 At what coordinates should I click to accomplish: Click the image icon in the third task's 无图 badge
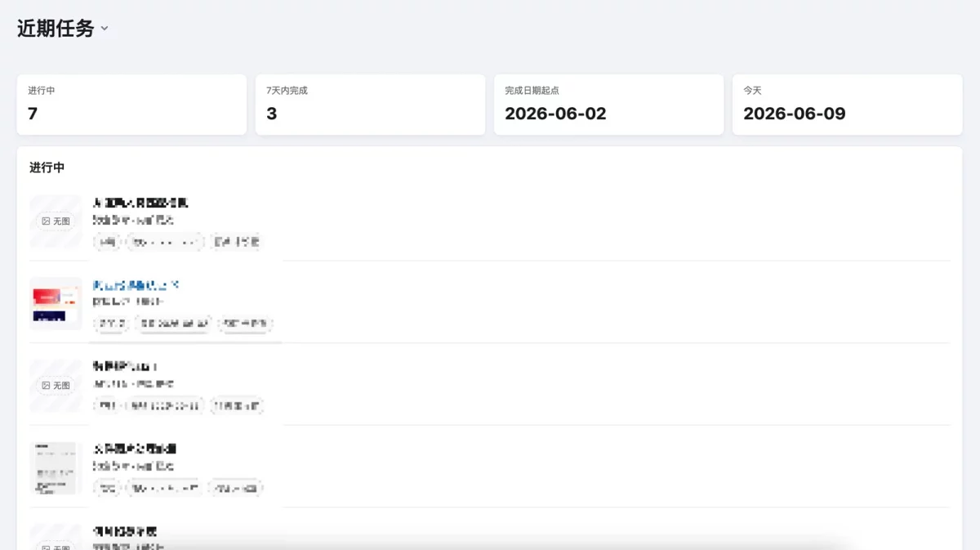[x=46, y=385]
